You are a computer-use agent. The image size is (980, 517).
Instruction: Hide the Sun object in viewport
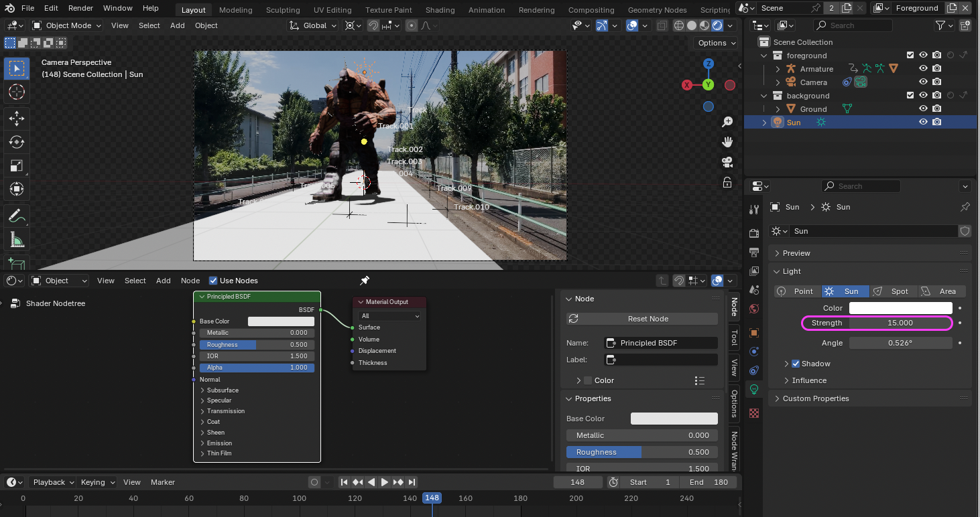pos(923,123)
